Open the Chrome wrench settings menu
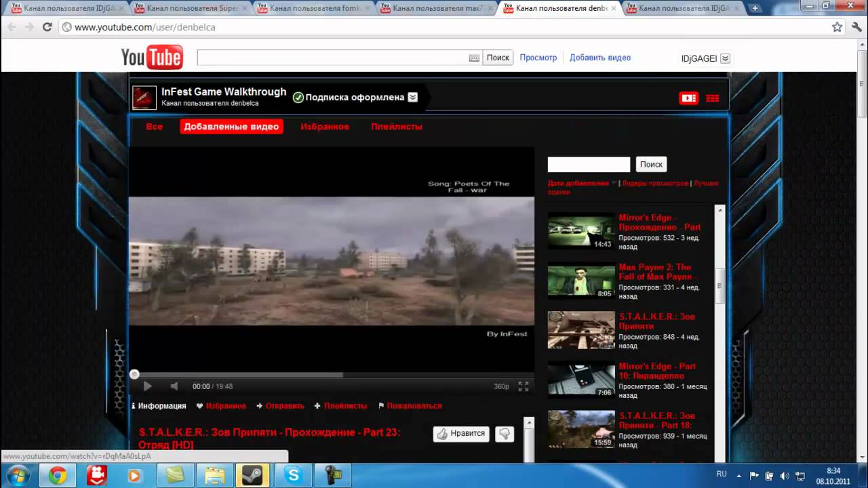This screenshot has width=868, height=488. point(856,27)
